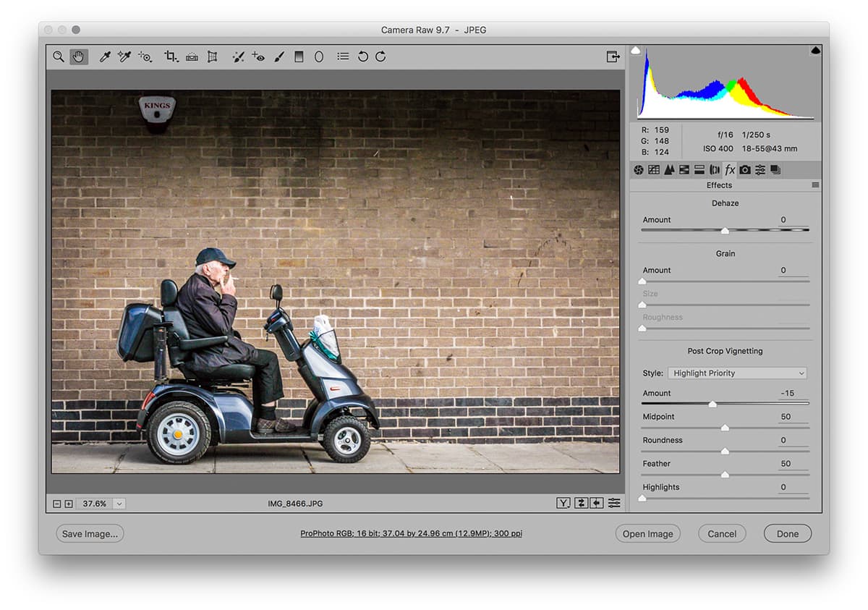Choose the Red Eye Removal tool
868x610 pixels.
coord(259,56)
